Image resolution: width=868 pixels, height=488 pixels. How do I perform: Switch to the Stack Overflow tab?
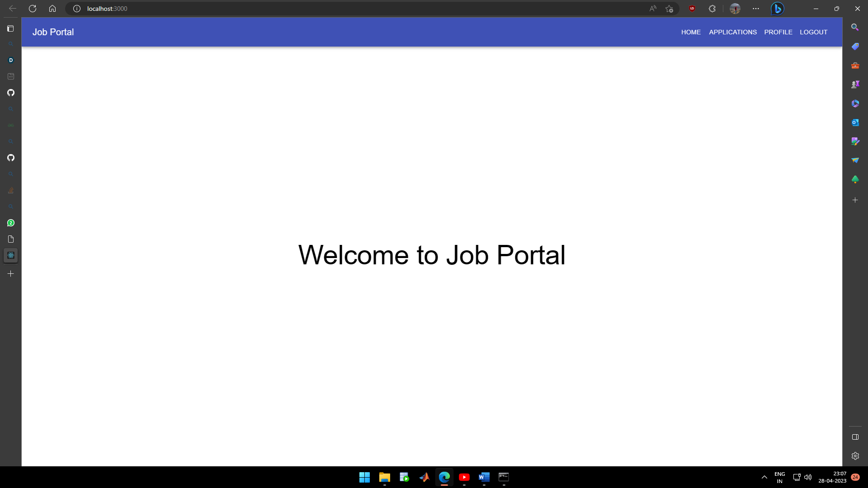pos(11,191)
